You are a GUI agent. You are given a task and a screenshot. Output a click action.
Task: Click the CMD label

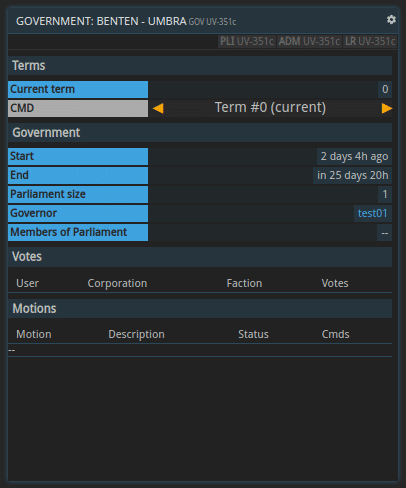[78, 108]
